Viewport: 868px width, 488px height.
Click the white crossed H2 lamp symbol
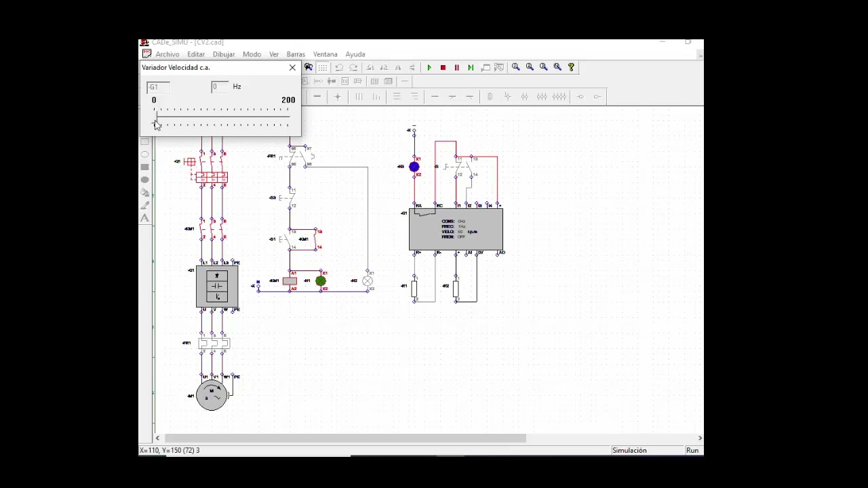368,281
